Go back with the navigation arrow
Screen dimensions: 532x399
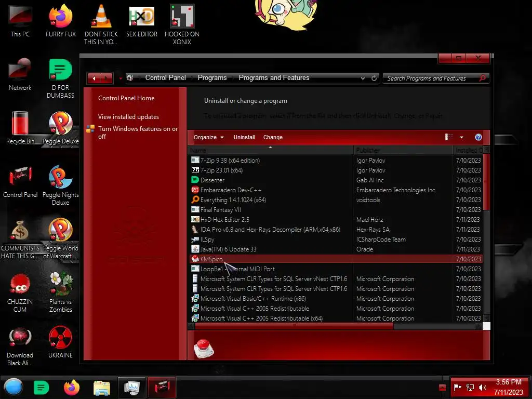click(x=94, y=78)
